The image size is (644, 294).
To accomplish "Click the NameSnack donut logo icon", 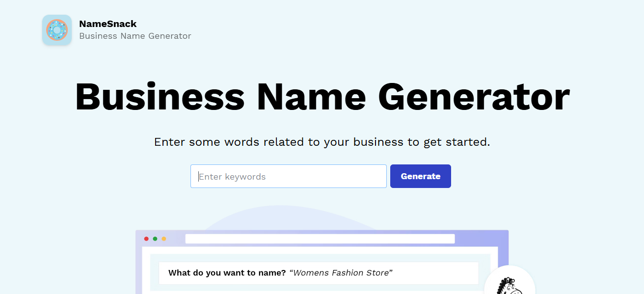I will [x=57, y=30].
